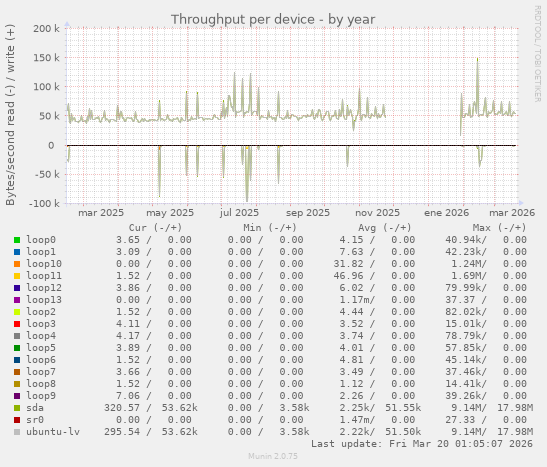Image resolution: width=547 pixels, height=467 pixels.
Task: Select the ubuntu-lv device label
Action: (x=53, y=432)
